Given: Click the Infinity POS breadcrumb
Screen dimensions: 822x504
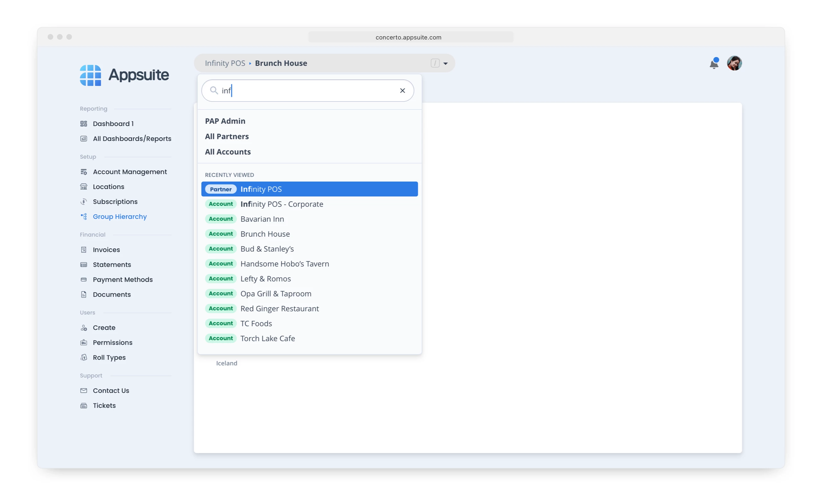Looking at the screenshot, I should pyautogui.click(x=225, y=63).
